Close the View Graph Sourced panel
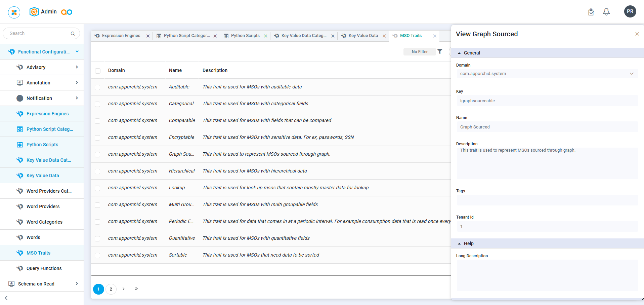The image size is (644, 305). tap(637, 34)
